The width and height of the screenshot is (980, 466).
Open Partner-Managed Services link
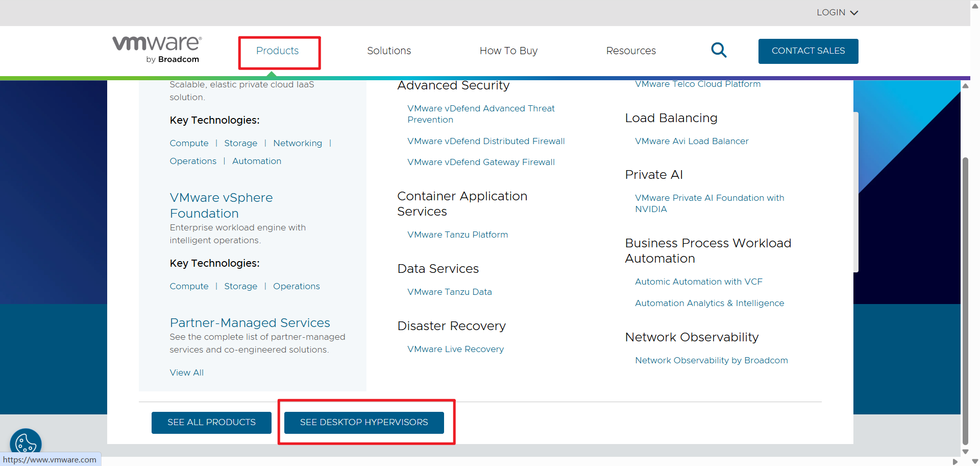click(250, 323)
